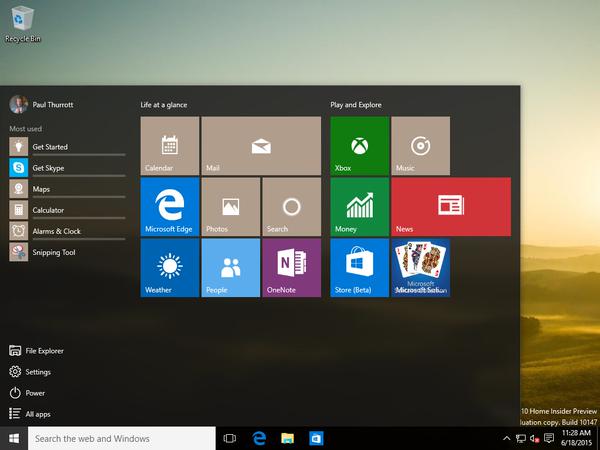Toggle the Task View button
This screenshot has width=600, height=450.
229,438
